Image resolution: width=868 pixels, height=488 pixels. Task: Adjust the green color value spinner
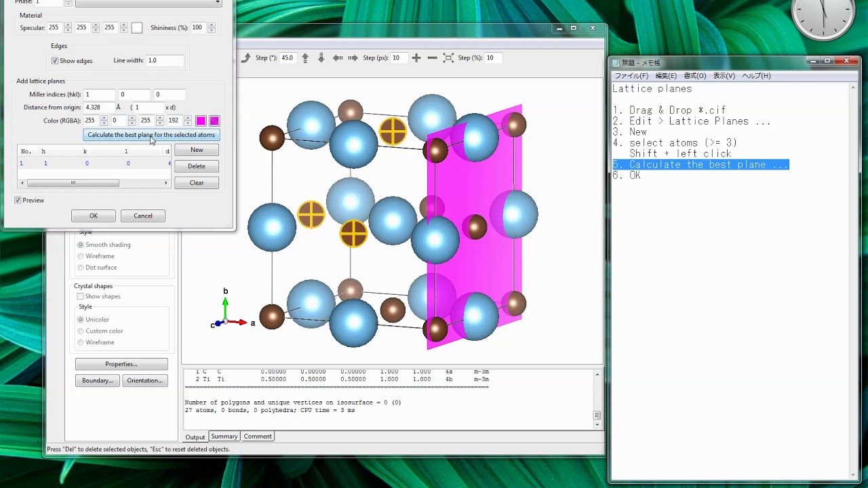pos(132,121)
